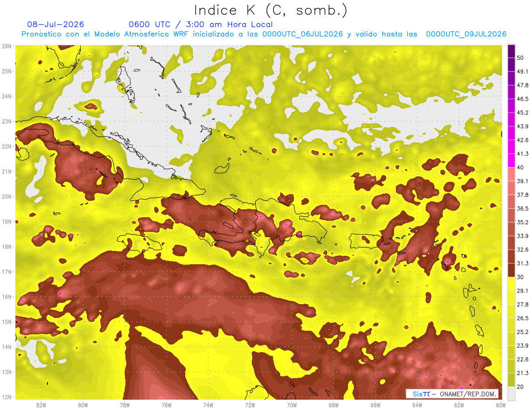Click the "49.1" color scale value
Viewport: 532px width, 411px height.
click(x=522, y=71)
